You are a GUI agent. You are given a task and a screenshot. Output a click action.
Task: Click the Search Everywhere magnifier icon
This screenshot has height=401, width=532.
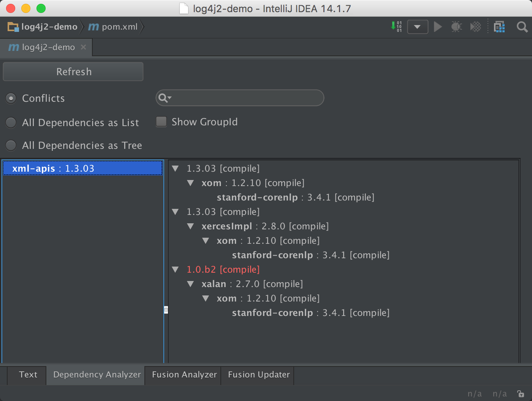coord(522,27)
